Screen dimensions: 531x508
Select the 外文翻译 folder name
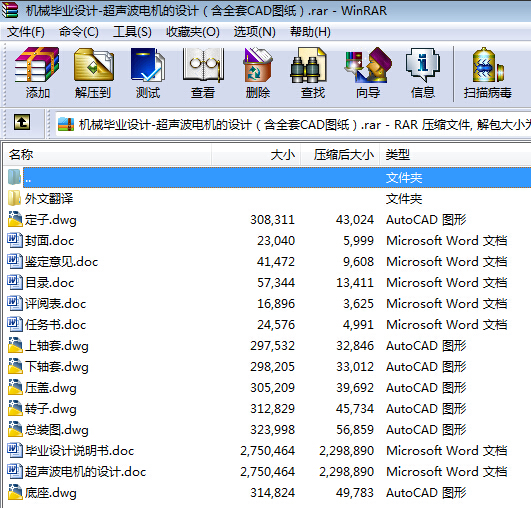coord(49,198)
